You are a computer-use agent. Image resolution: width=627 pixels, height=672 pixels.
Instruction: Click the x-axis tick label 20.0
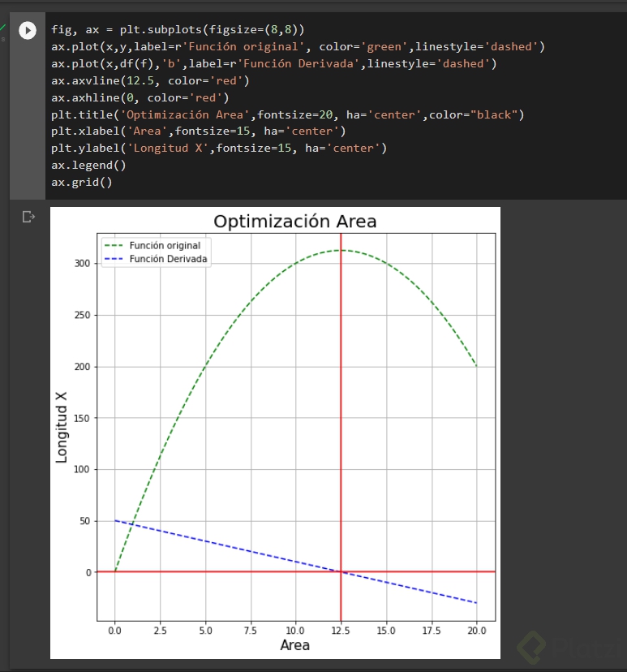point(477,631)
